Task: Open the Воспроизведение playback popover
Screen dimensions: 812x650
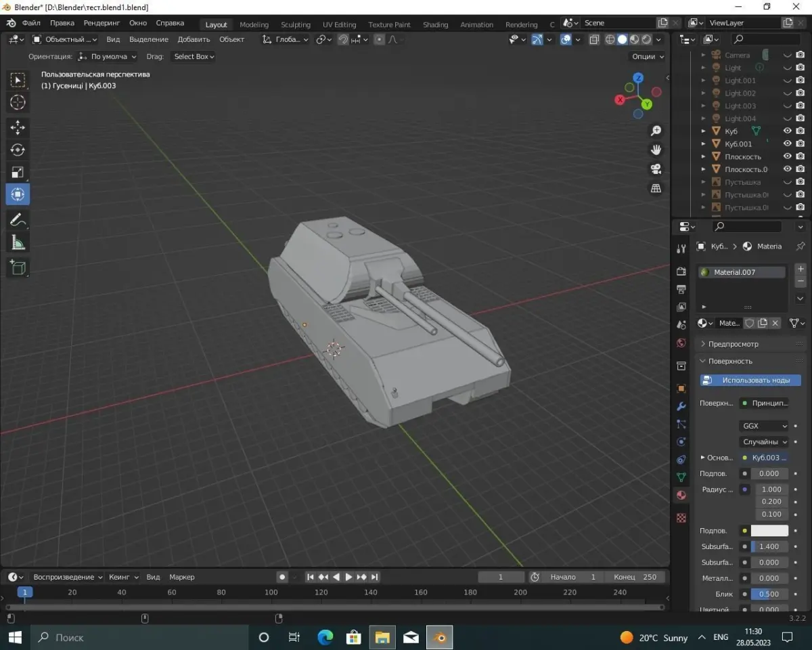Action: tap(68, 577)
